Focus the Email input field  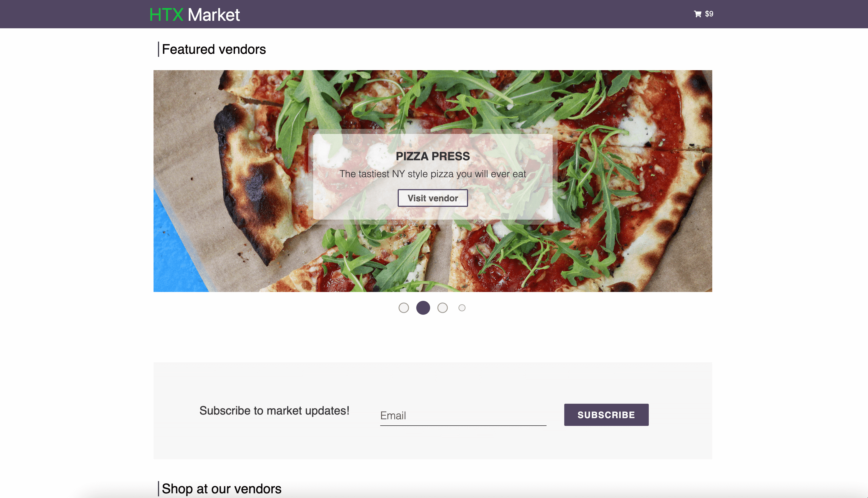(463, 416)
